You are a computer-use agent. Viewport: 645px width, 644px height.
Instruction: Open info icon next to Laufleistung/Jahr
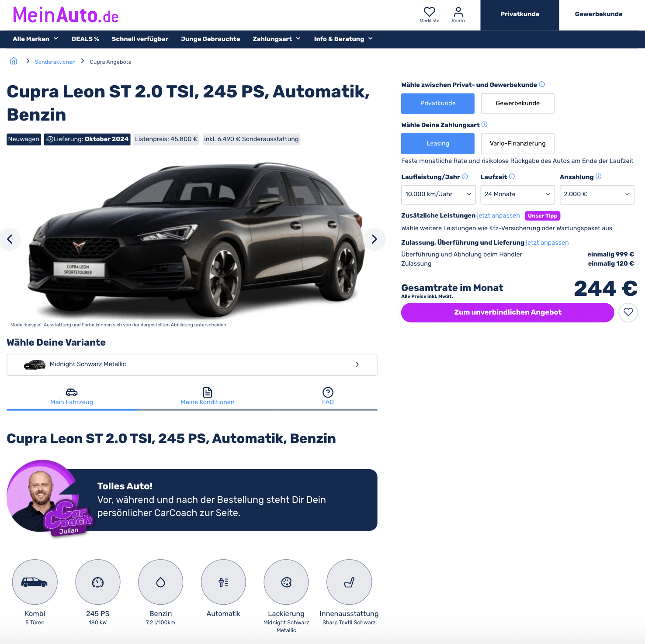465,177
